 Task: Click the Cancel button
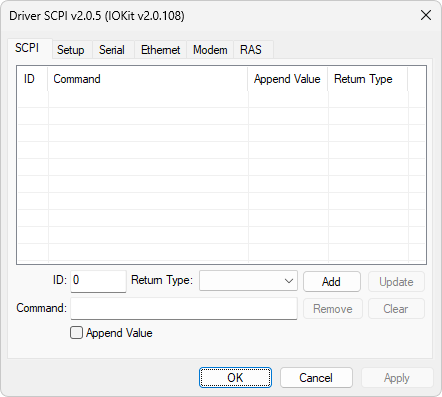(x=316, y=378)
